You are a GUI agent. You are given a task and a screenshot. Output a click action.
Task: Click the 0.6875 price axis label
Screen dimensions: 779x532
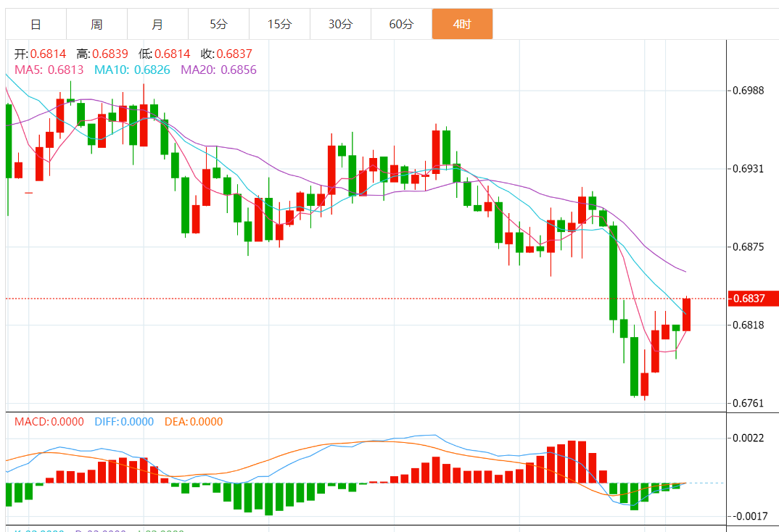[749, 246]
